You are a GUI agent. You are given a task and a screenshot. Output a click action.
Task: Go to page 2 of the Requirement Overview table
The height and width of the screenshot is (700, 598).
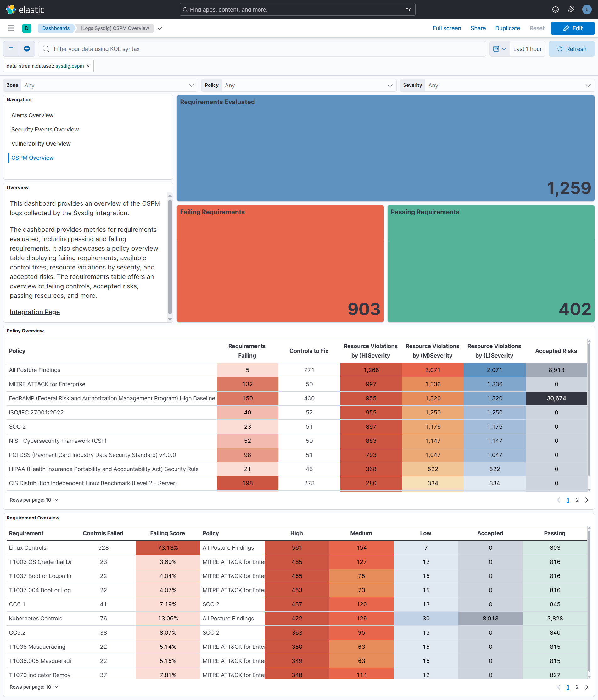577,687
